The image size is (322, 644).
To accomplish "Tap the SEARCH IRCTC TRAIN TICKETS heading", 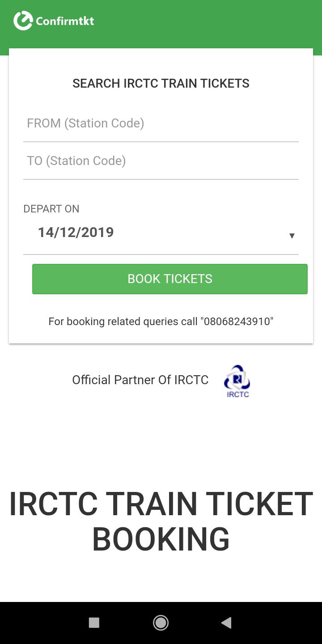I will pos(161,84).
